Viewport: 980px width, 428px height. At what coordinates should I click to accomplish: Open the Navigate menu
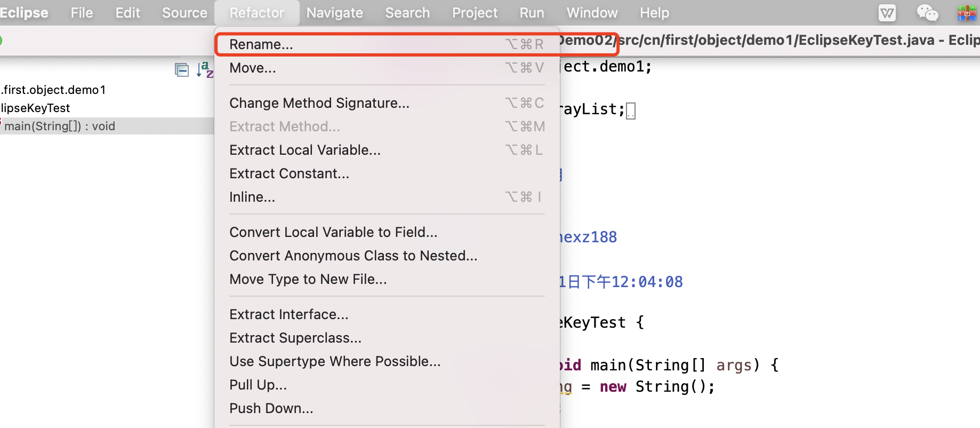tap(335, 13)
